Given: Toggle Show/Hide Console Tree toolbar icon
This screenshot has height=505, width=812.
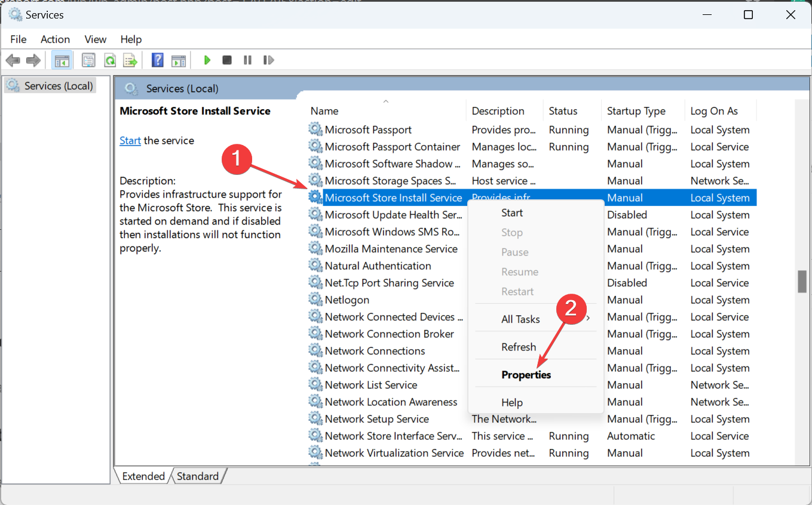Looking at the screenshot, I should [x=62, y=60].
